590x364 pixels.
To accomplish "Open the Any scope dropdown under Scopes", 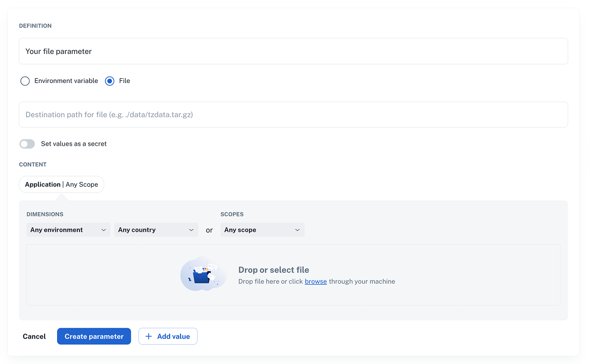I will [262, 230].
